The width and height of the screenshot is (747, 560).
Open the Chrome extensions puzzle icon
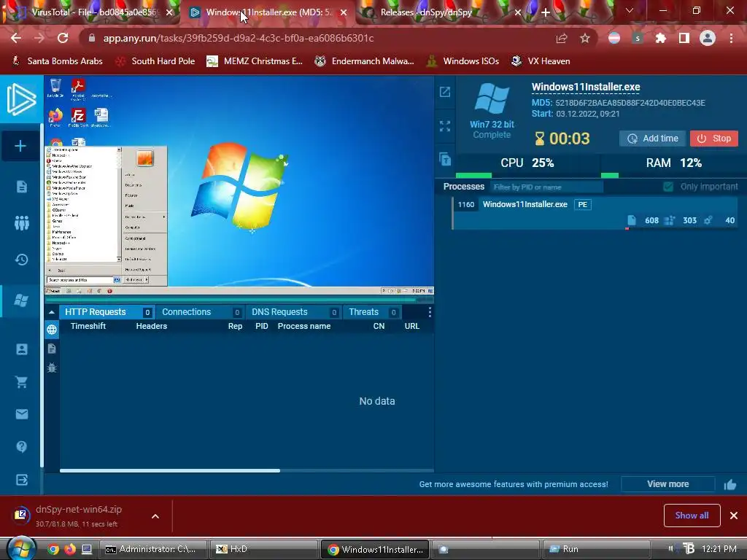pyautogui.click(x=661, y=38)
